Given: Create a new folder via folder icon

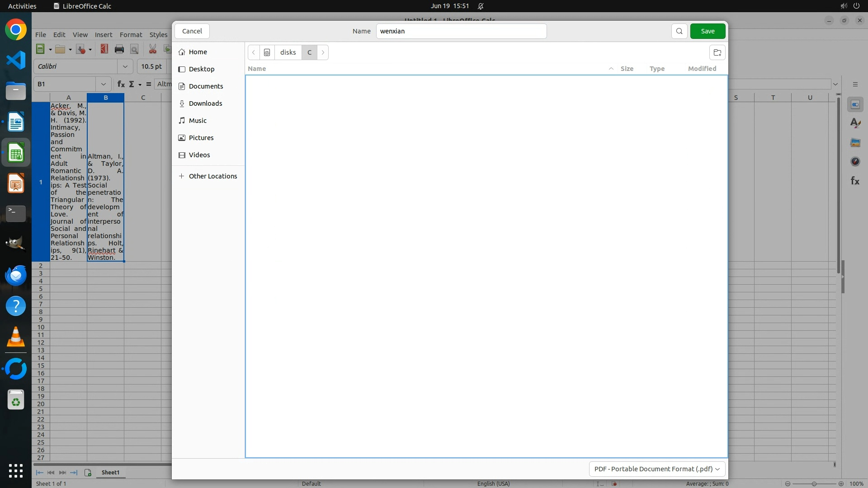Looking at the screenshot, I should [717, 52].
